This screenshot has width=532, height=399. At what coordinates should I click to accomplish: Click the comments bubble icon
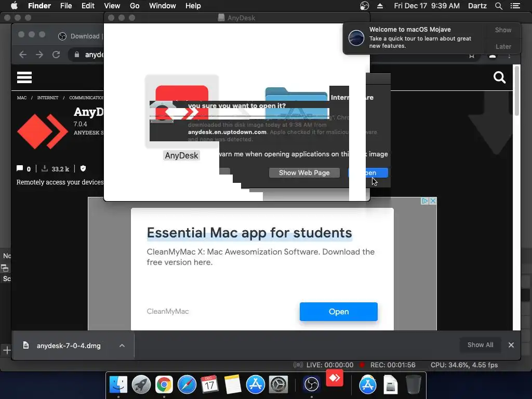tap(20, 168)
